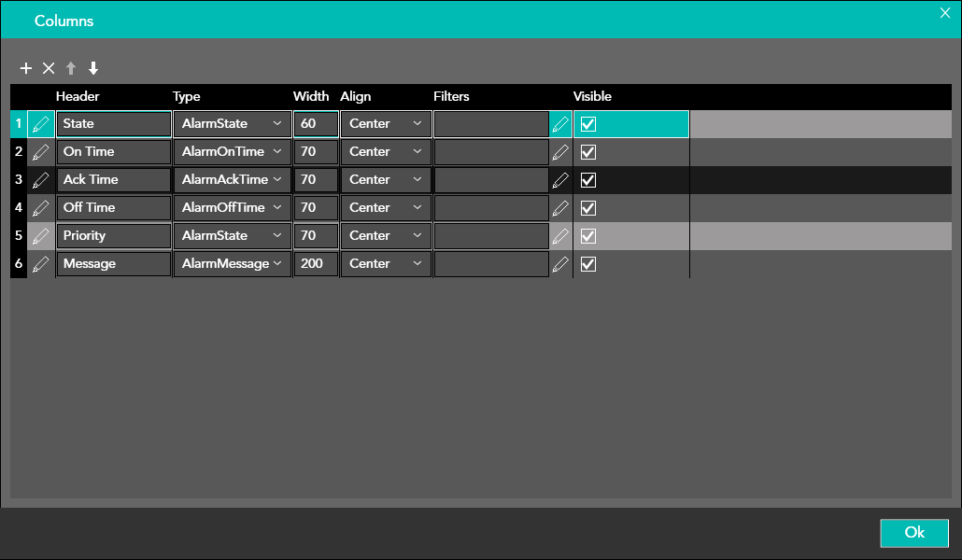Screen dimensions: 962x560
Task: Click filter pencil icon in Off Time row
Action: (x=560, y=208)
